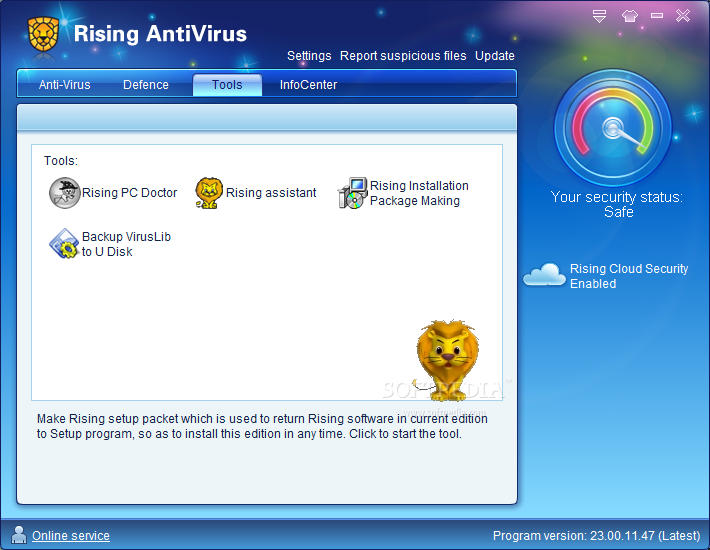
Task: Click Report suspicious files
Action: coord(403,56)
